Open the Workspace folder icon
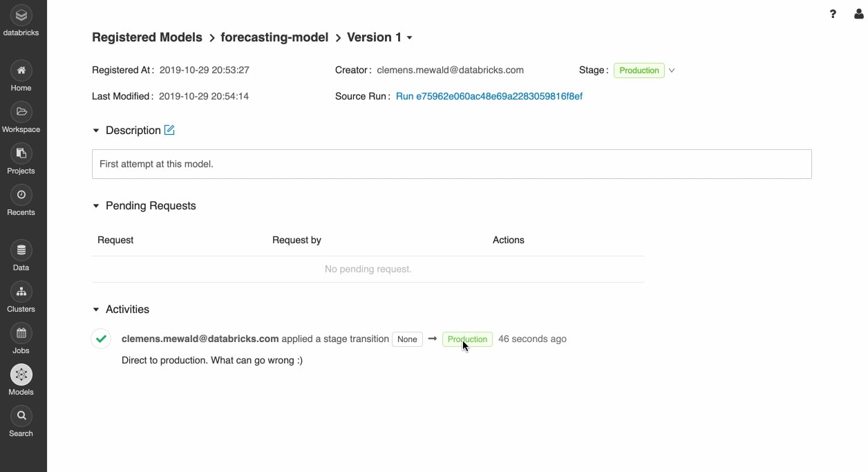Image resolution: width=868 pixels, height=472 pixels. [21, 112]
